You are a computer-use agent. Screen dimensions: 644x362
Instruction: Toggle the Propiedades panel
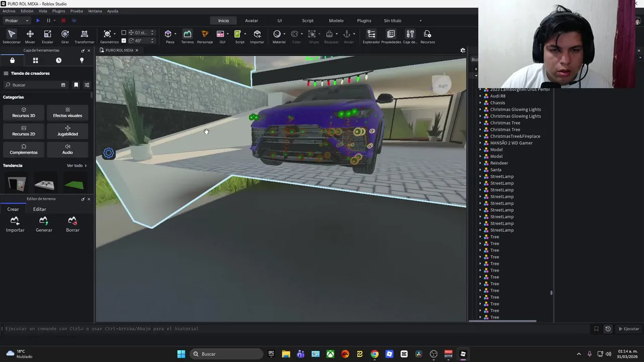coord(391,36)
